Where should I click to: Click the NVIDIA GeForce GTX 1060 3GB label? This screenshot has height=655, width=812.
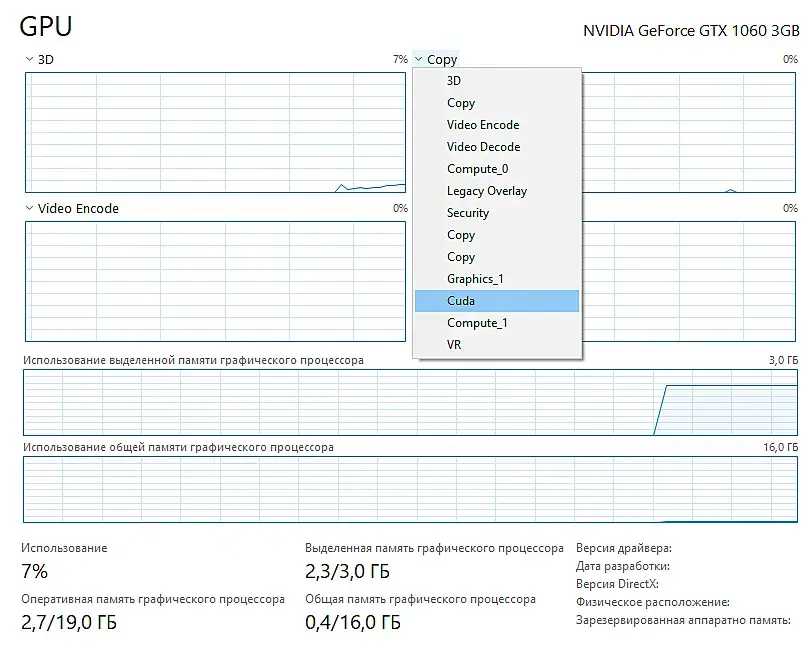tap(690, 30)
